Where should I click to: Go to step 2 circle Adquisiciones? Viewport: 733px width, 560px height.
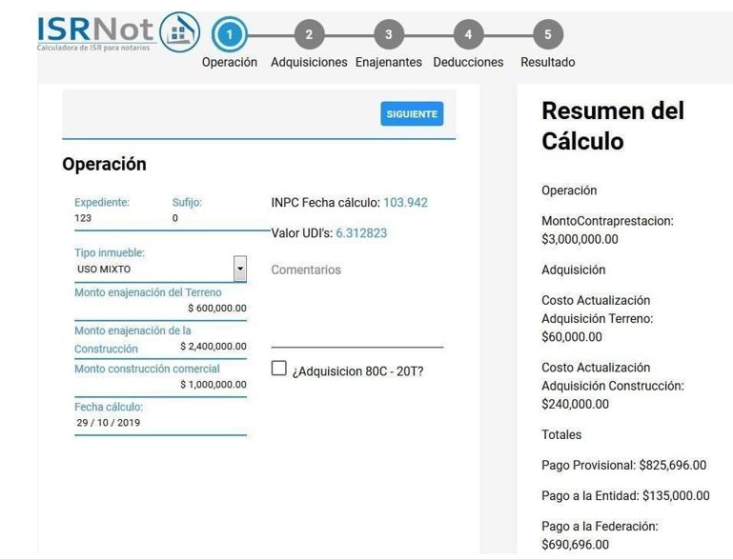tap(309, 34)
